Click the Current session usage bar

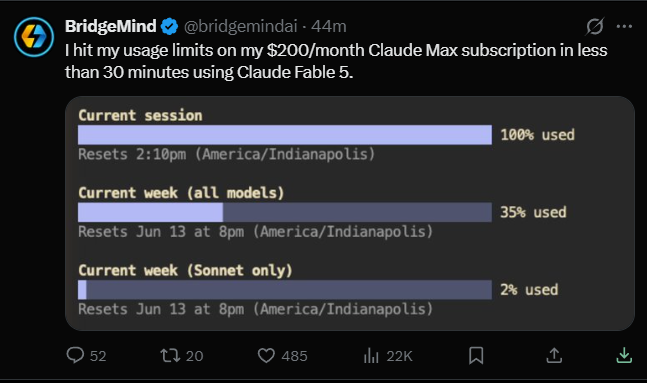coord(285,135)
